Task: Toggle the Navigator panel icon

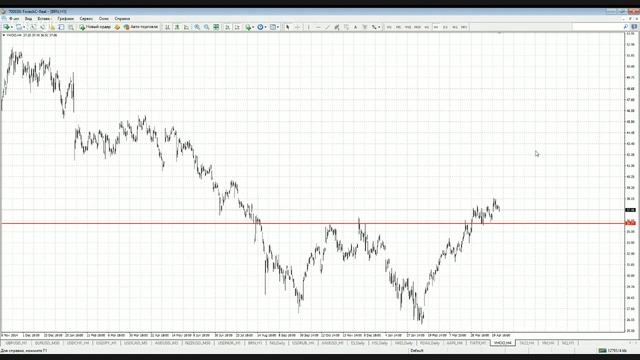Action: point(52,27)
